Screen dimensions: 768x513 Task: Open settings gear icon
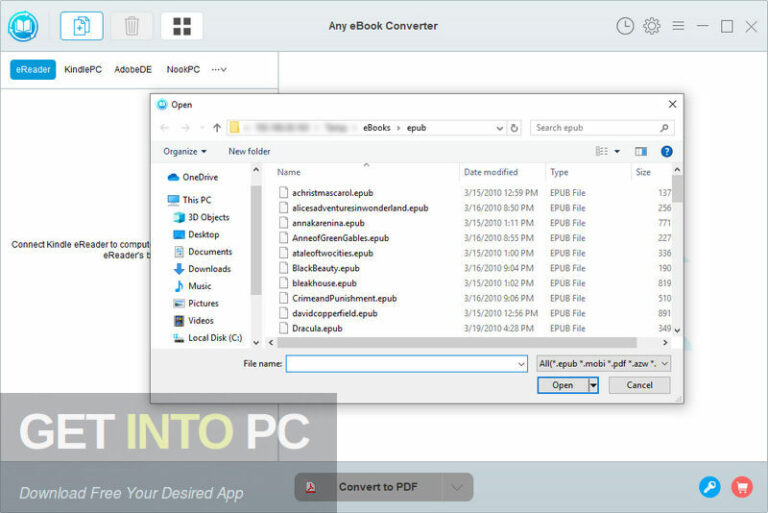pyautogui.click(x=651, y=26)
